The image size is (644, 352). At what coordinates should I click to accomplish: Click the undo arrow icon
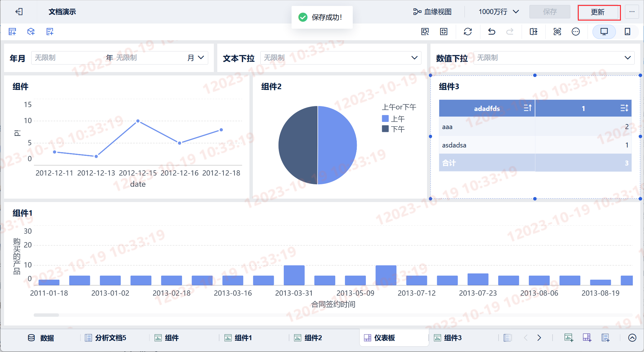click(x=492, y=31)
